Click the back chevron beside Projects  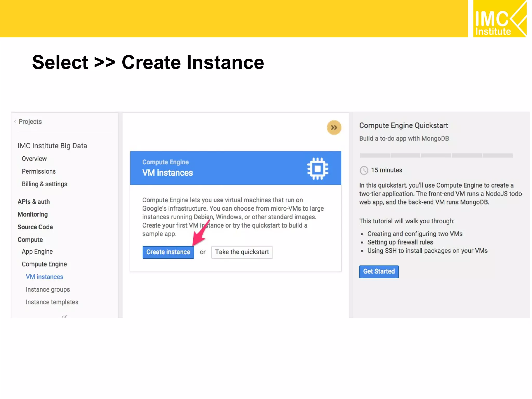click(x=15, y=121)
